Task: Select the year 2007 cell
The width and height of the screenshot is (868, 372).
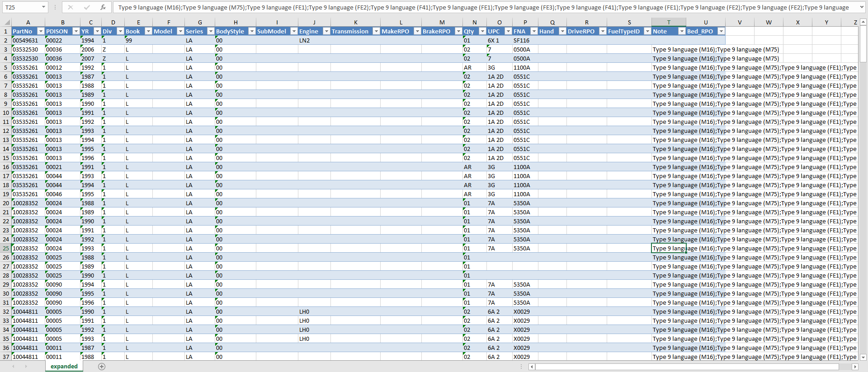Action: [91, 58]
